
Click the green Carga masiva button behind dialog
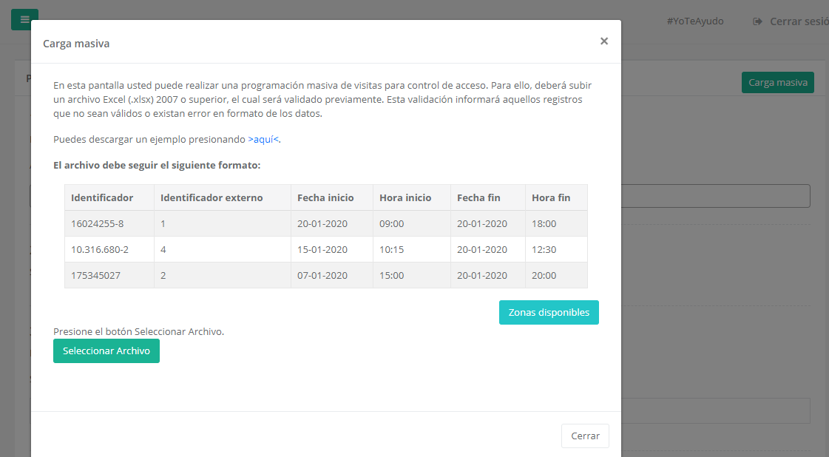point(777,82)
